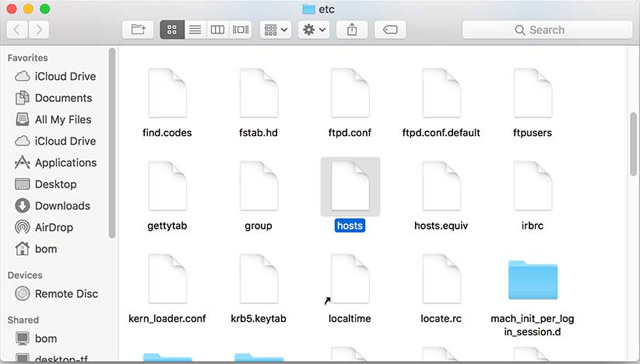Screen dimensions: 640x364
Task: Click the "locate.rc" file name label
Action: click(x=441, y=319)
